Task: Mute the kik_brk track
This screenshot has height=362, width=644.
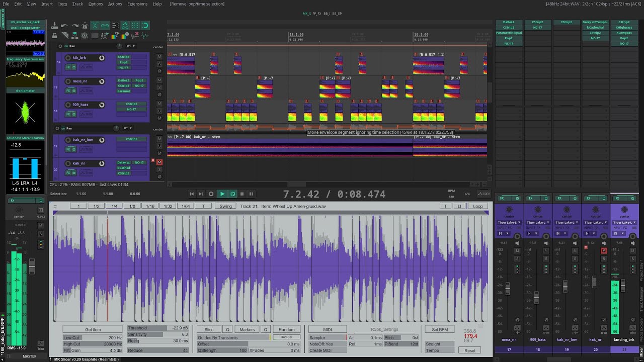Action: pos(159,57)
